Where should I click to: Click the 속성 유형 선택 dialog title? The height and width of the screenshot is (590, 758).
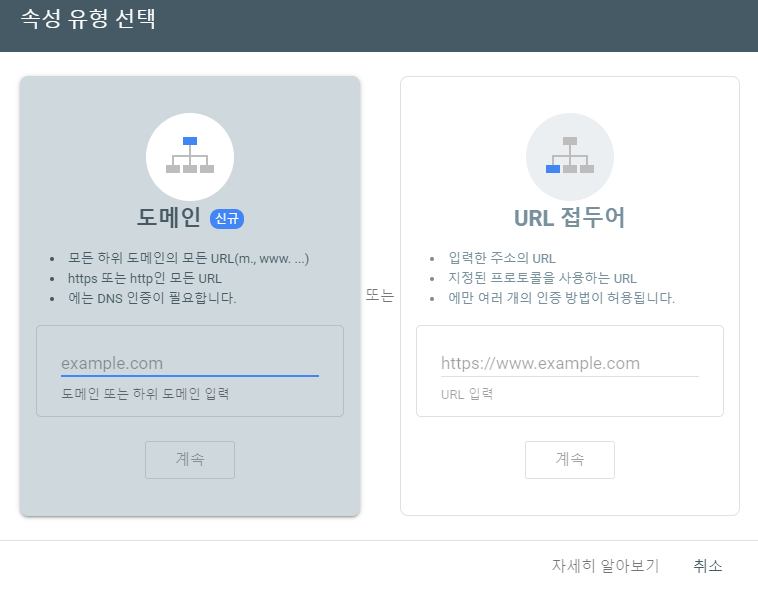tap(88, 19)
